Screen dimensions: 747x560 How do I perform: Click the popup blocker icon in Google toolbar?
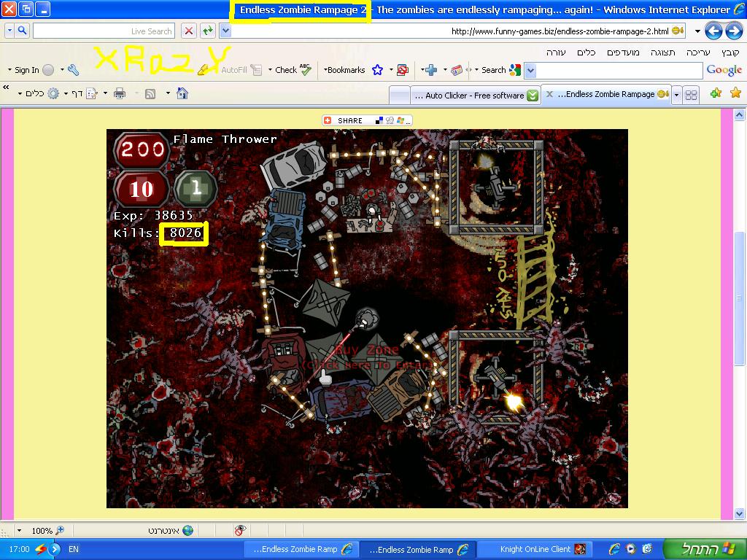tap(403, 70)
